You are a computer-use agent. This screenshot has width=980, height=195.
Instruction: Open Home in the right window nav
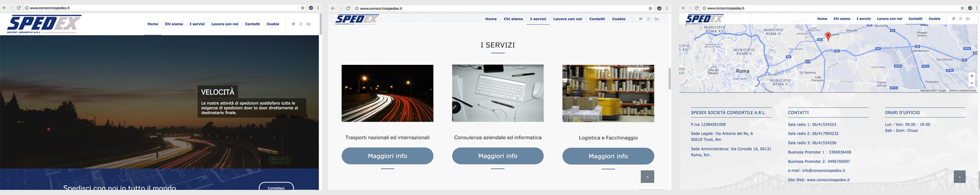pos(822,19)
